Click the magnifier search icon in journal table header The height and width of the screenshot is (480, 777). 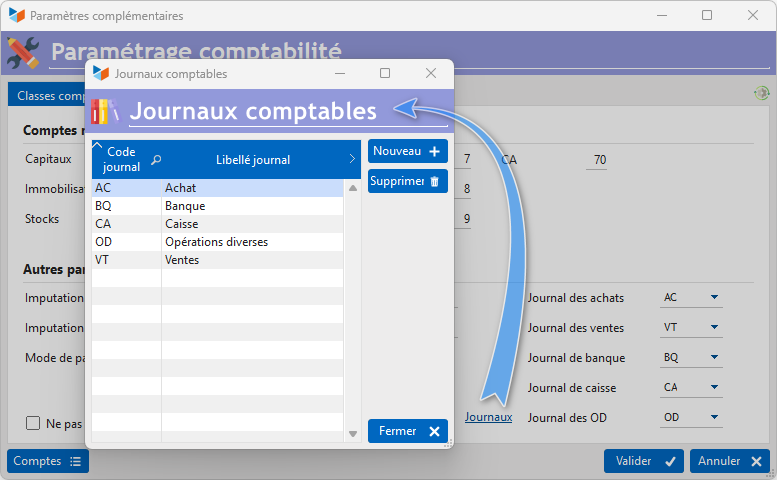[156, 159]
